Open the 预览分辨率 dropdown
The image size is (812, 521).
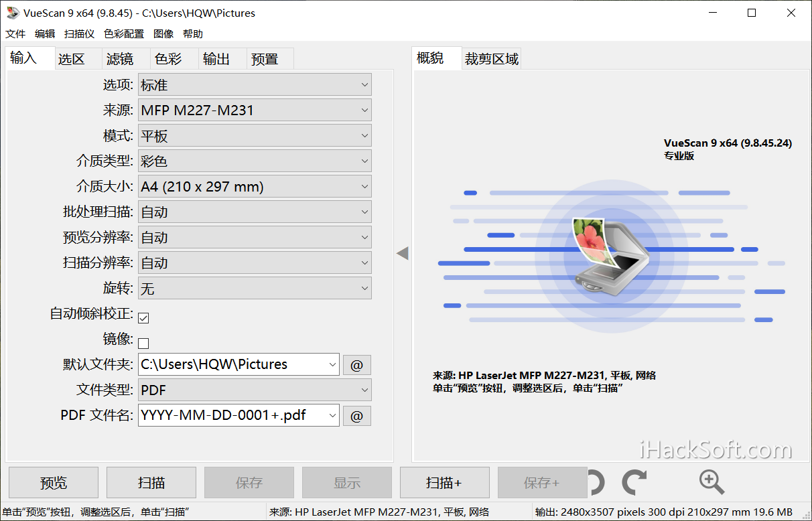coord(255,238)
